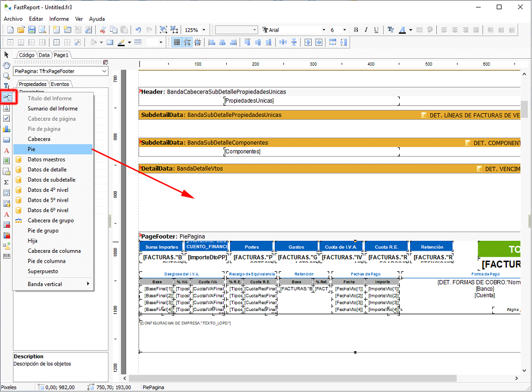Click the Sum aggregate tool icon

tap(7, 182)
